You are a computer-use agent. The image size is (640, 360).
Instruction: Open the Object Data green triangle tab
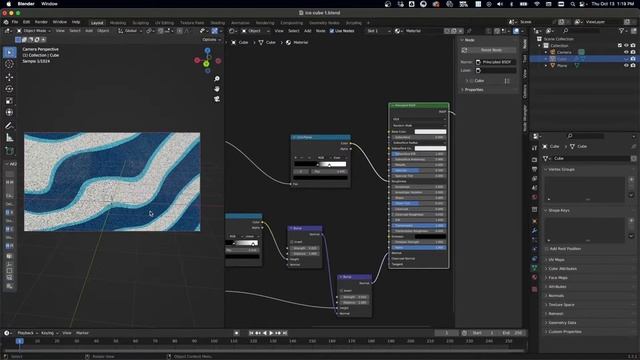(x=534, y=268)
